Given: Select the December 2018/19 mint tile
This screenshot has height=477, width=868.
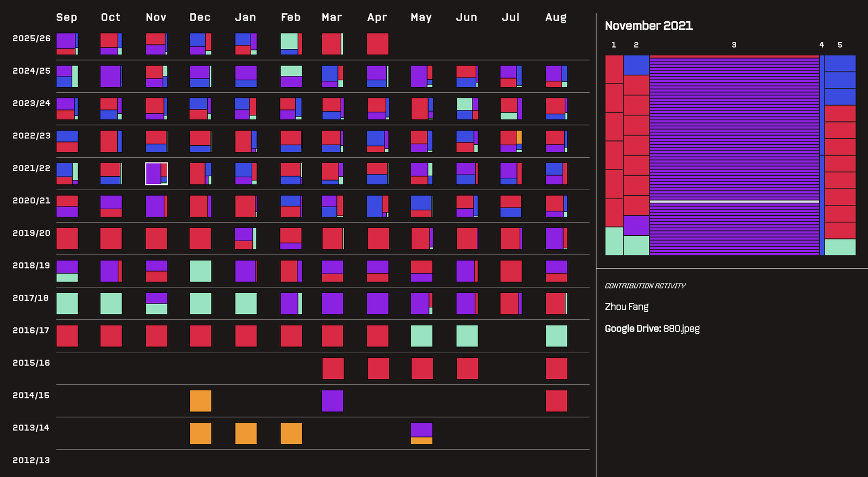Looking at the screenshot, I should coord(200,271).
